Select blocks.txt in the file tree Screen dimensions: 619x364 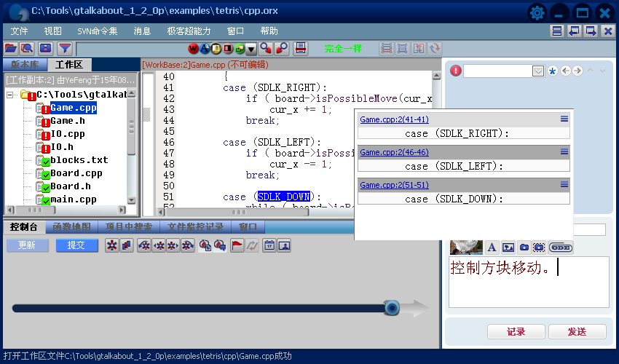coord(79,160)
